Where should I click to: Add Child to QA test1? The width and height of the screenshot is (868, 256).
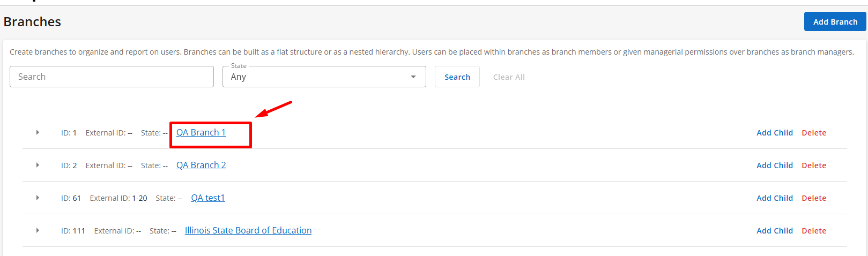tap(774, 198)
